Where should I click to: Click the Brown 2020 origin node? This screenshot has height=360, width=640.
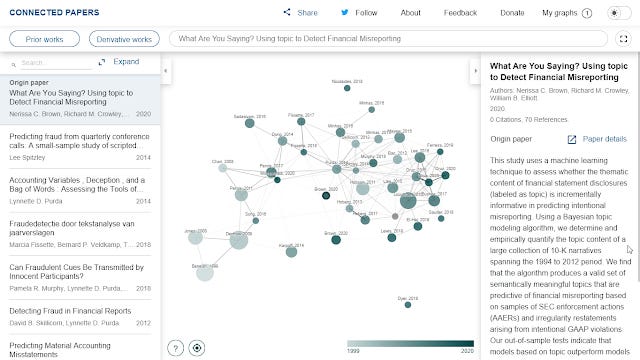[326, 196]
